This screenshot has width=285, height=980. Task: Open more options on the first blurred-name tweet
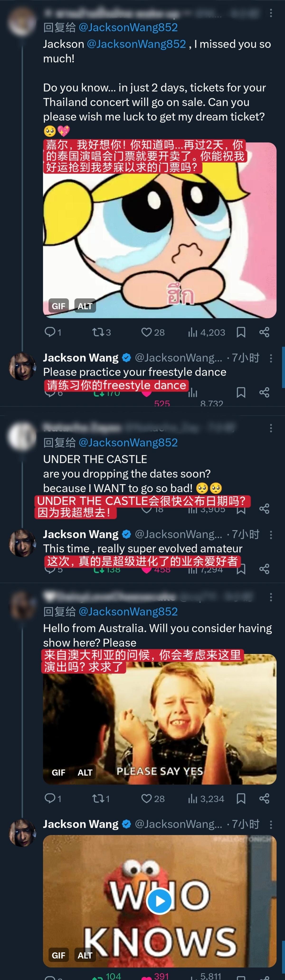[271, 13]
